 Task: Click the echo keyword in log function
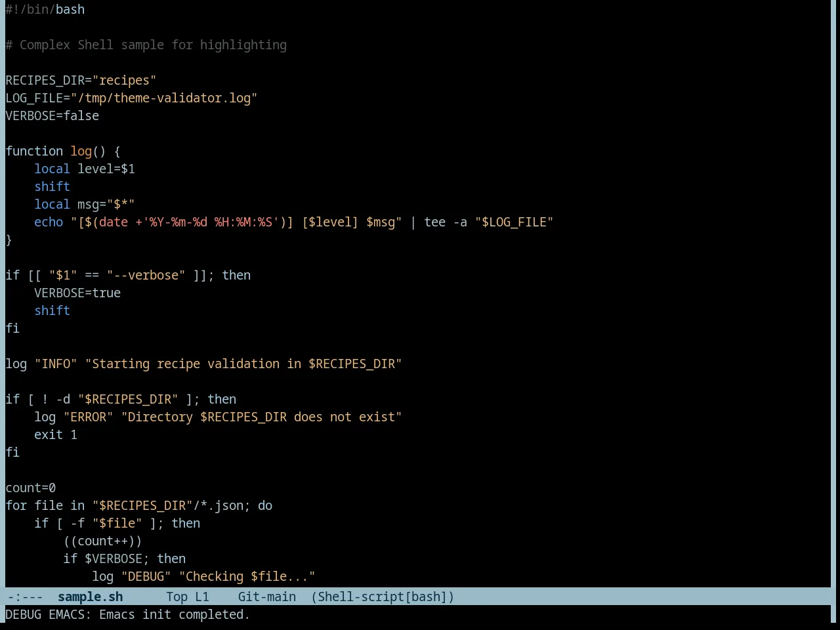pos(49,222)
